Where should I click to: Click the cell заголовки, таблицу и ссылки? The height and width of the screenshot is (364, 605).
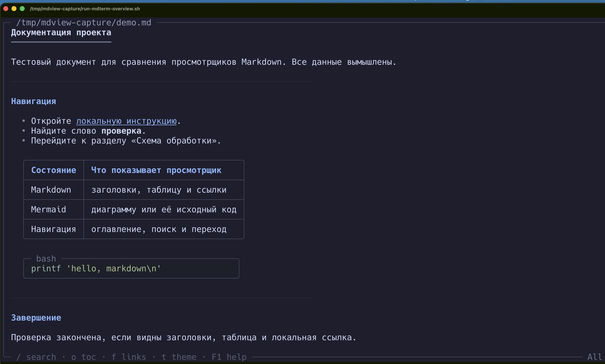(159, 190)
